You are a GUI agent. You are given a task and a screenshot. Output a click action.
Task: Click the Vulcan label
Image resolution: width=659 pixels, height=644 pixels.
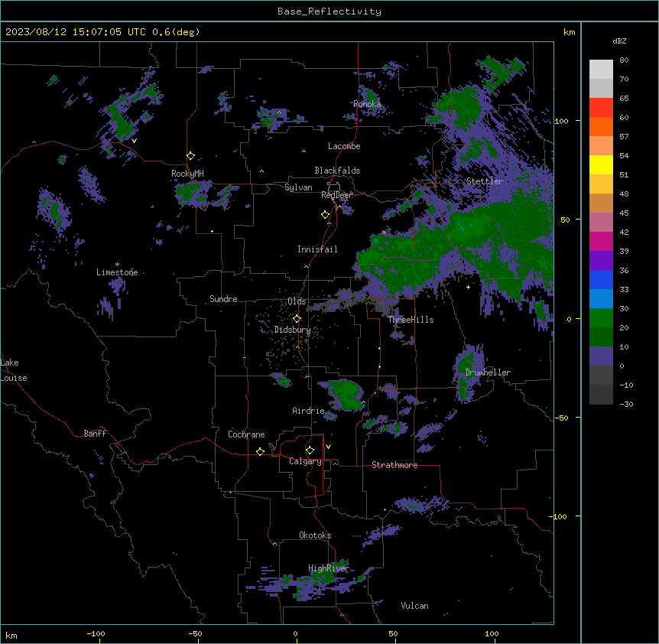click(x=415, y=606)
